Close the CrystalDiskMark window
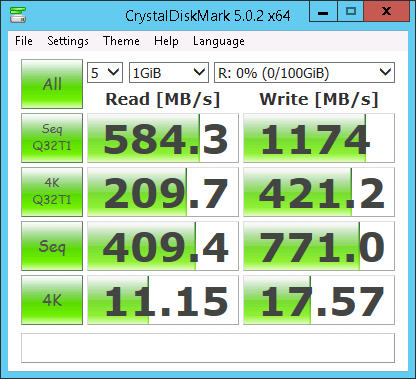Screen dimensions: 416x379 [x=386, y=11]
